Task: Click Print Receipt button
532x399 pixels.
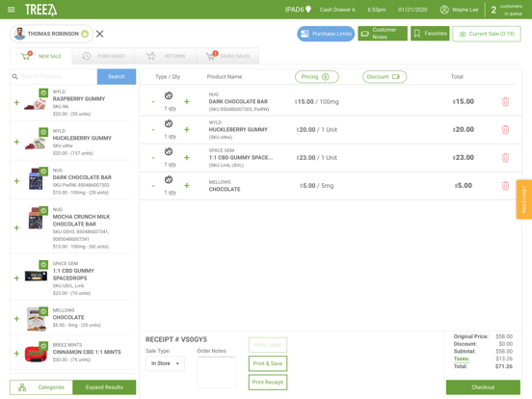Action: (268, 383)
